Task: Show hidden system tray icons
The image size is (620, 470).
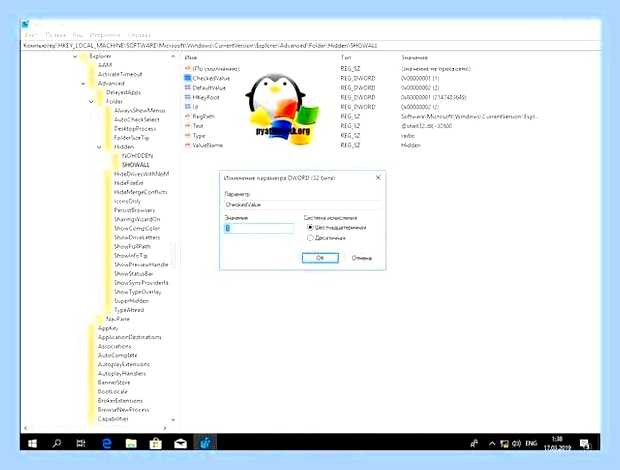Action: tap(491, 444)
